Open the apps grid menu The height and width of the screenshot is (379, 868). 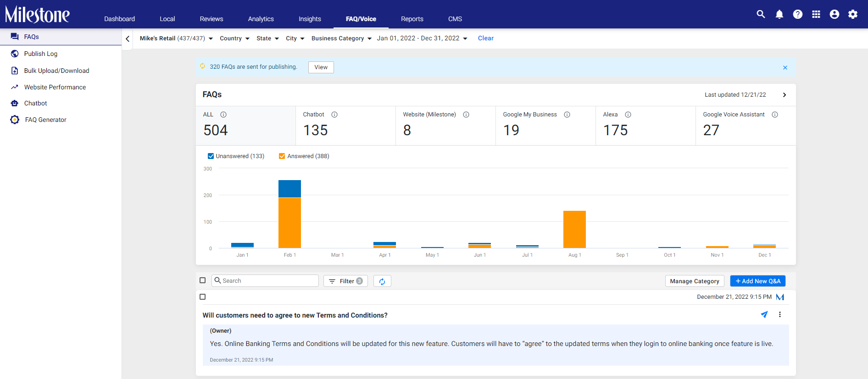pos(816,14)
